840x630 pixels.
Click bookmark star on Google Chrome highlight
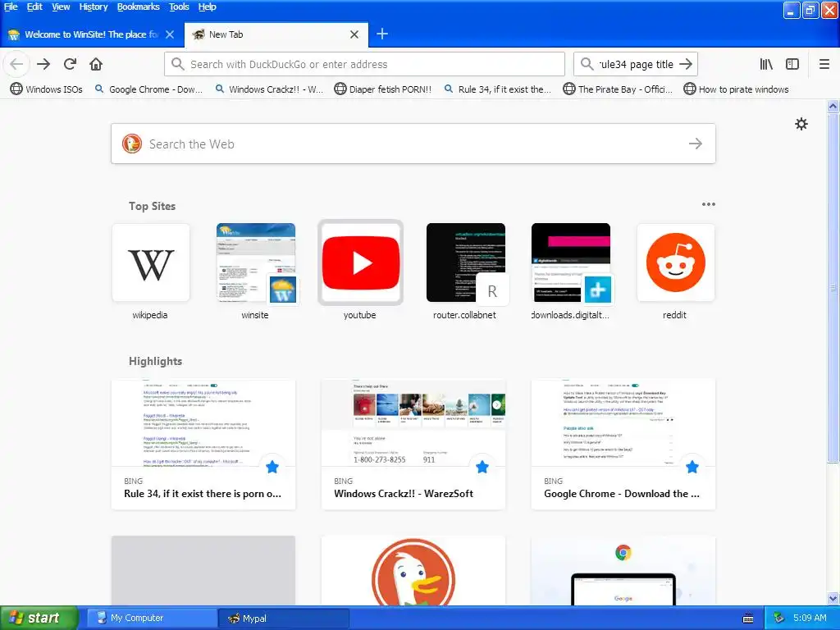point(692,467)
